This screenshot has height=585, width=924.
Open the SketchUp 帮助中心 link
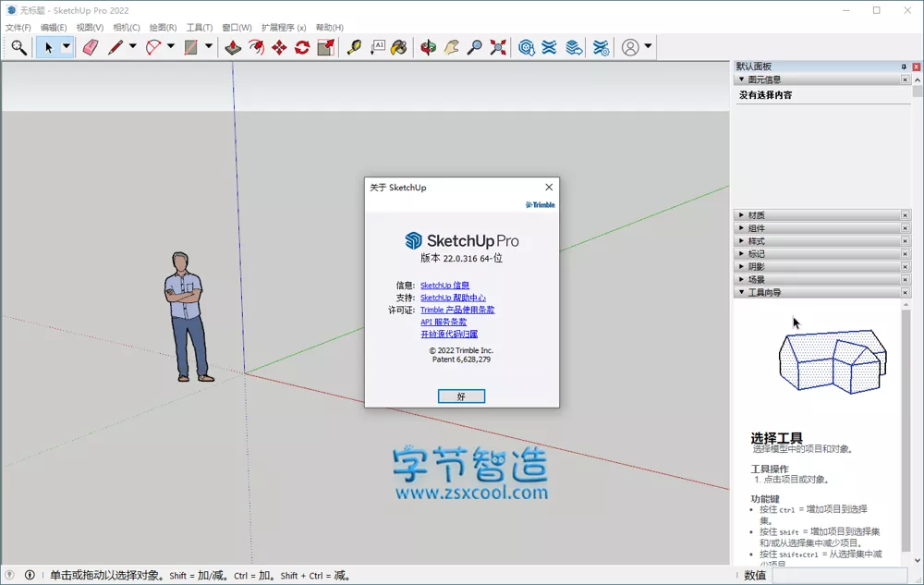(x=453, y=298)
